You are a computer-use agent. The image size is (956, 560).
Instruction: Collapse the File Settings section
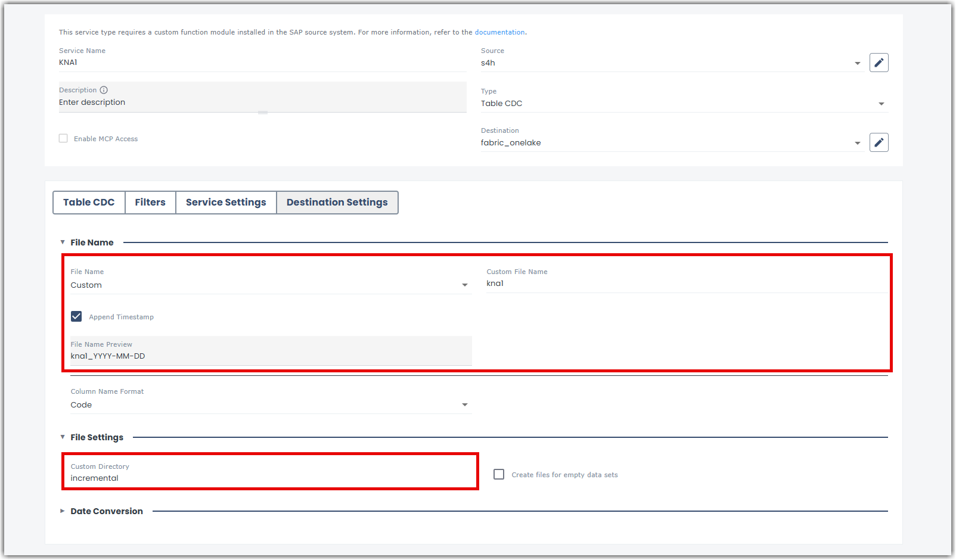pos(63,437)
